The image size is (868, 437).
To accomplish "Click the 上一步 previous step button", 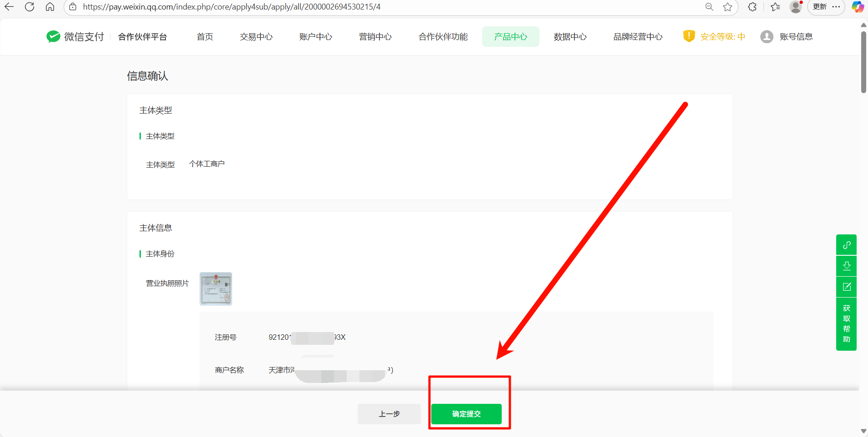I will 389,414.
